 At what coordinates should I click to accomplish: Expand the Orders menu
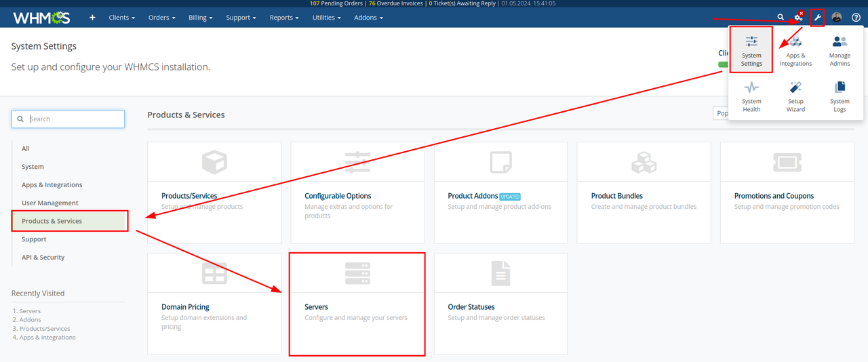coord(161,18)
